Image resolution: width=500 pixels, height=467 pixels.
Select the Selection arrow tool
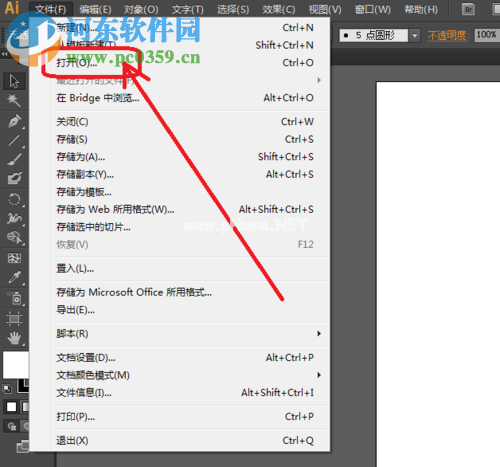14,81
